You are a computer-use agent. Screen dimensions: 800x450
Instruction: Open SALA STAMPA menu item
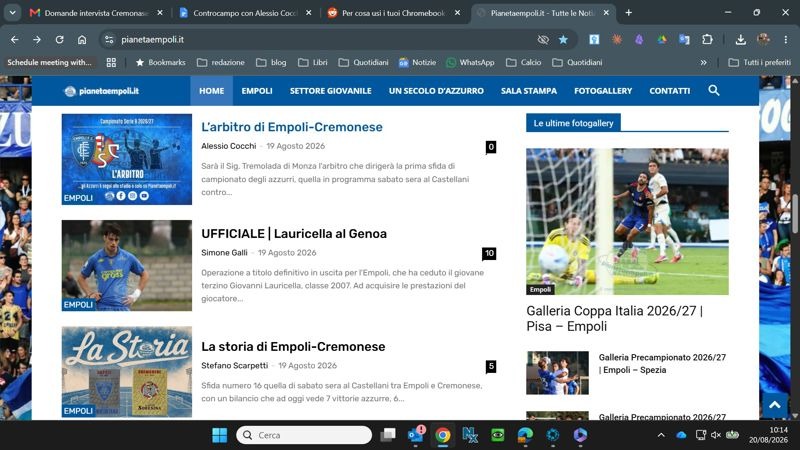(x=529, y=91)
